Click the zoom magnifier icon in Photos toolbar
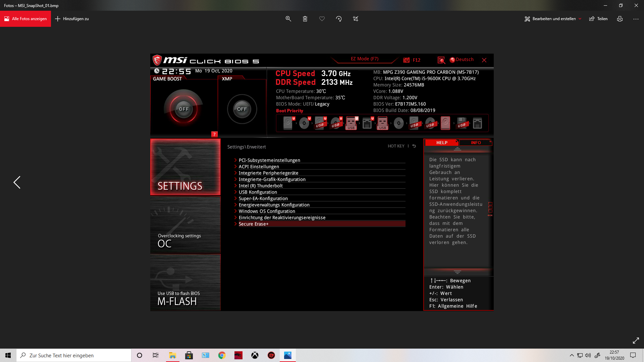Screen dimensions: 644x362 (x=288, y=19)
